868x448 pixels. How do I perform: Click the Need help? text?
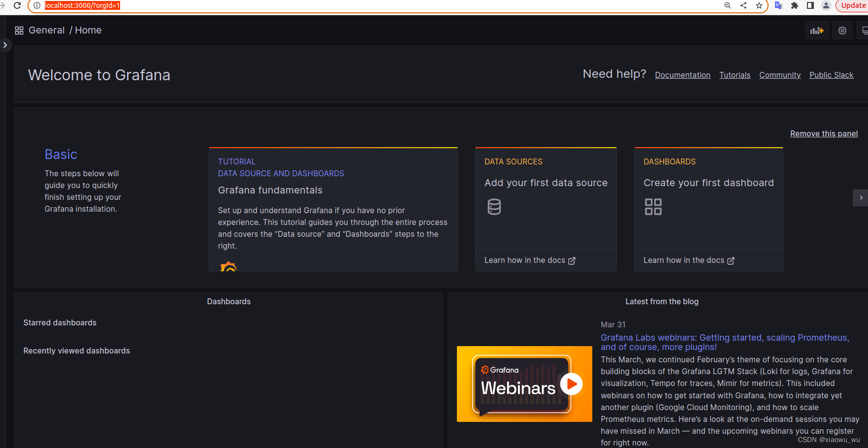pyautogui.click(x=614, y=74)
